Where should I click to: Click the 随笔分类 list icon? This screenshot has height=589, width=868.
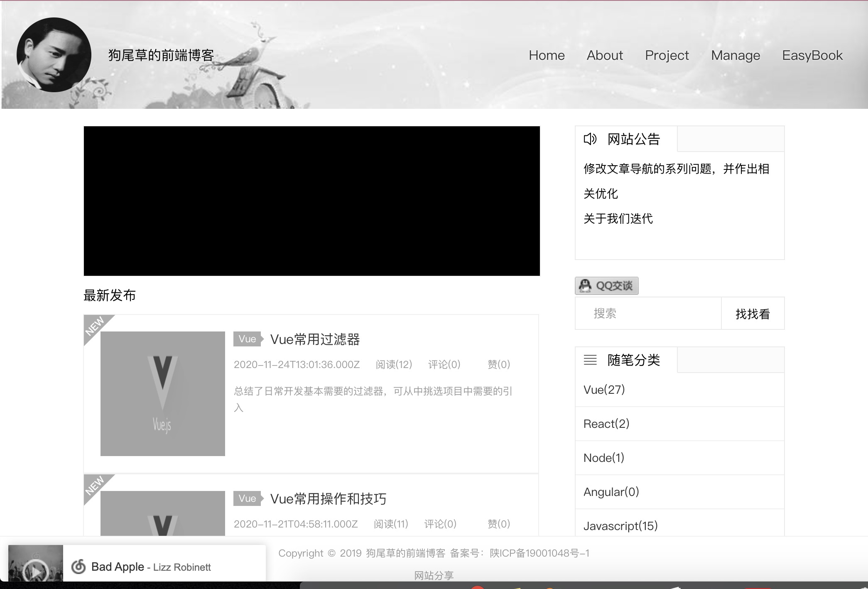coord(590,360)
